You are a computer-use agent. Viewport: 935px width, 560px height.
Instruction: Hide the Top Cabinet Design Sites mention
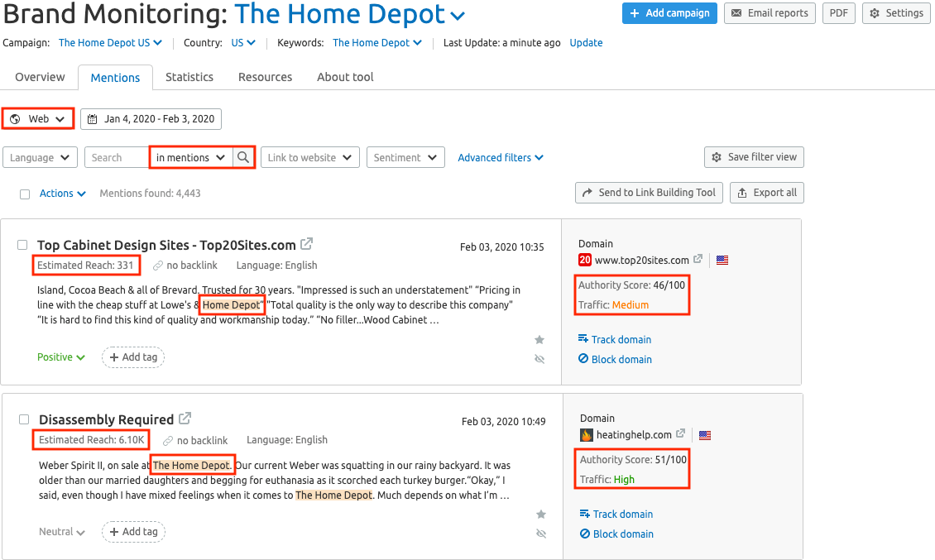coord(539,359)
